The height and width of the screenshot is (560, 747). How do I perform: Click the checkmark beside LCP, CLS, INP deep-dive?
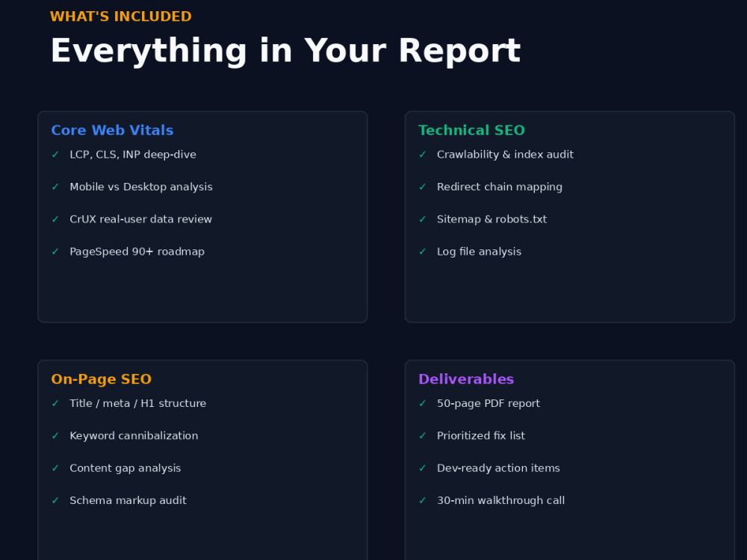tap(55, 155)
